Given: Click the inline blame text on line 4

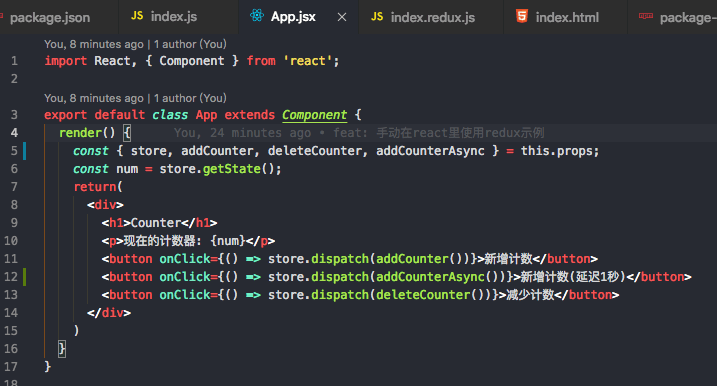Looking at the screenshot, I should [359, 133].
